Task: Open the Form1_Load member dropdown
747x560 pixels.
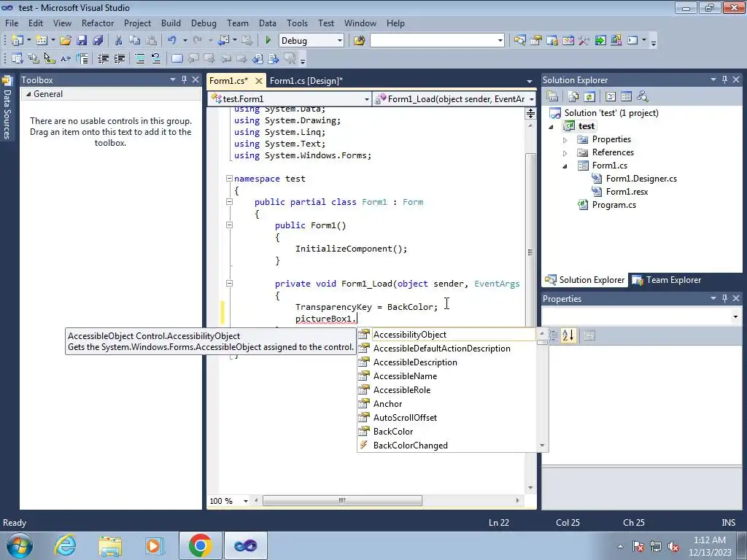Action: 532,99
